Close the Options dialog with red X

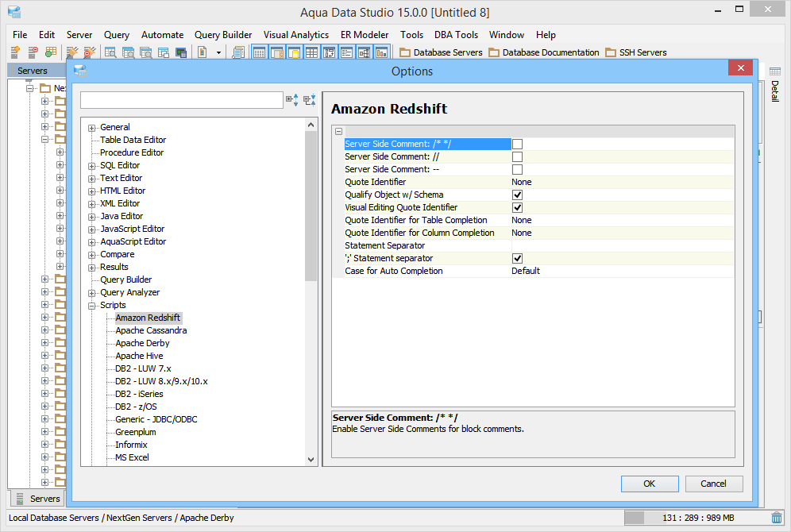(x=740, y=67)
